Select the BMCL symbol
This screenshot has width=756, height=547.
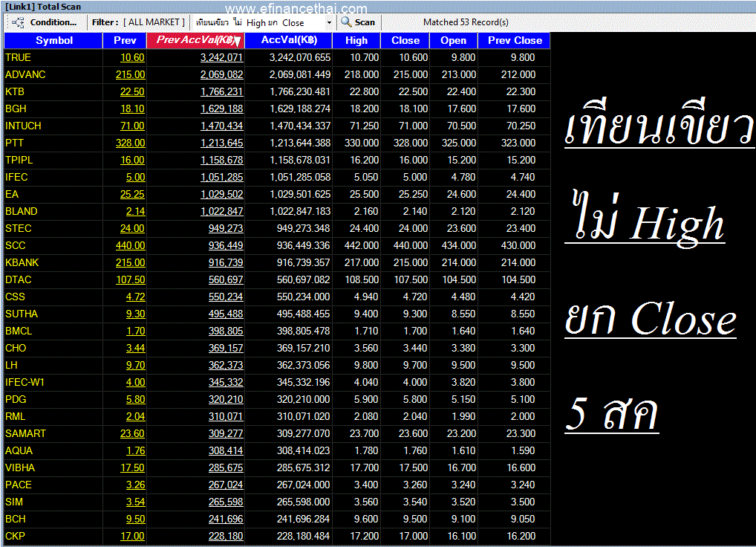[19, 331]
